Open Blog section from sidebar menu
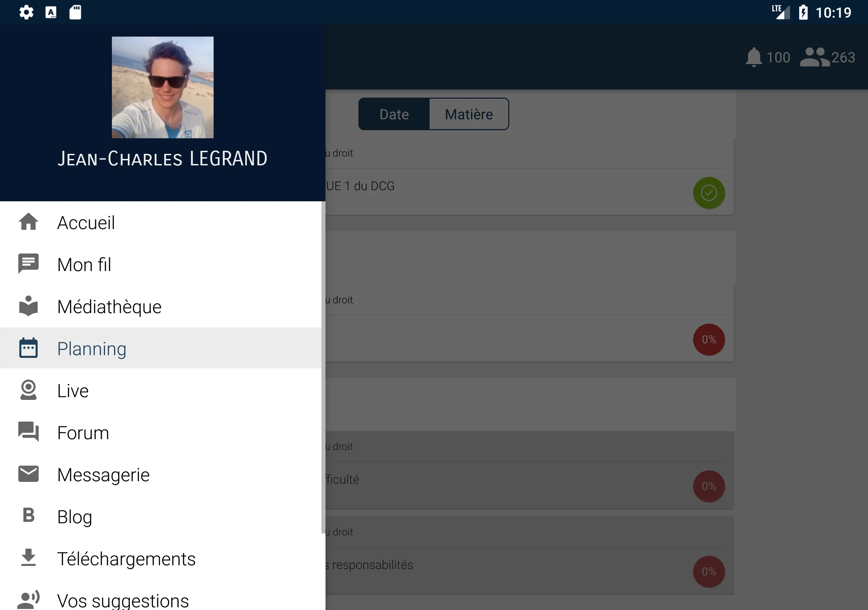This screenshot has height=610, width=868. click(x=75, y=516)
